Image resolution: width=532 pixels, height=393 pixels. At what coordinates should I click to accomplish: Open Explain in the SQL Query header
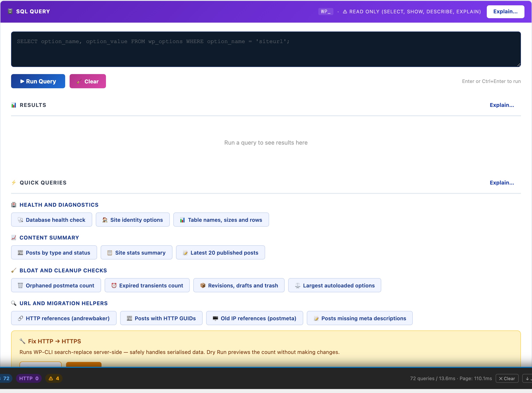pos(505,11)
